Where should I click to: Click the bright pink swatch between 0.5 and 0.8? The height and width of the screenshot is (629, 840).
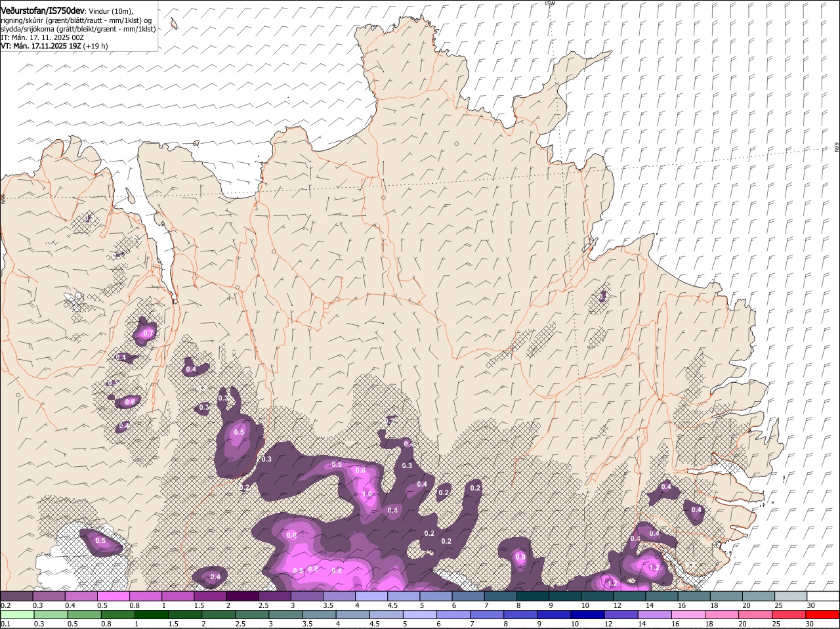(113, 596)
